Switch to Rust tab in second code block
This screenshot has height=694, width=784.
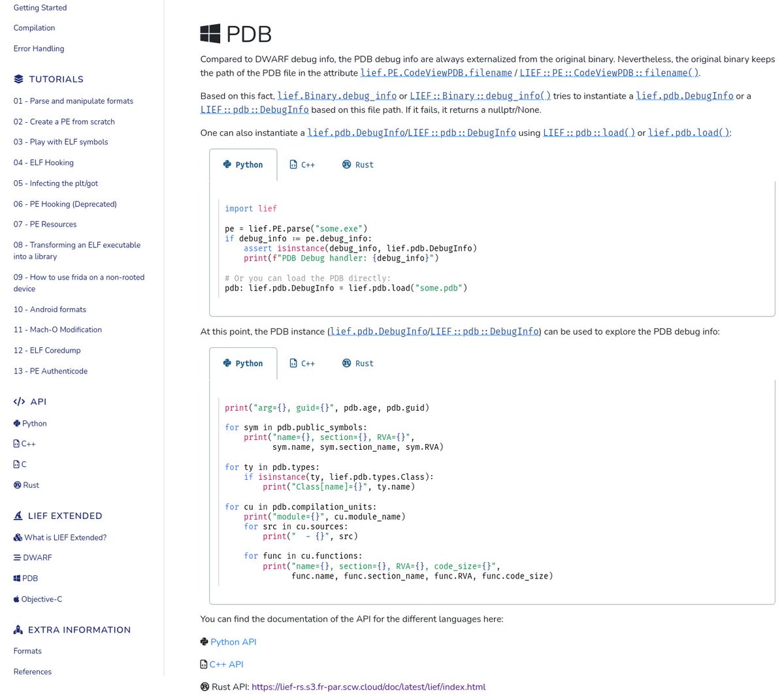point(358,363)
